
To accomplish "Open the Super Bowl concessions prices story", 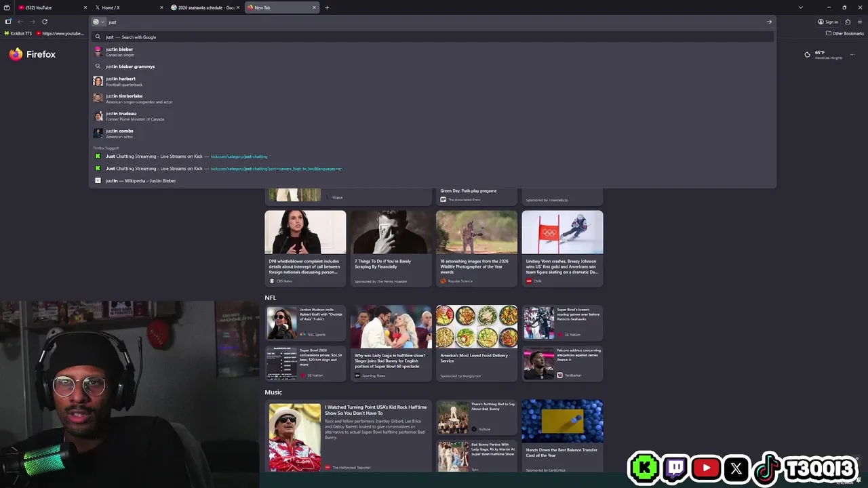I will [x=305, y=363].
